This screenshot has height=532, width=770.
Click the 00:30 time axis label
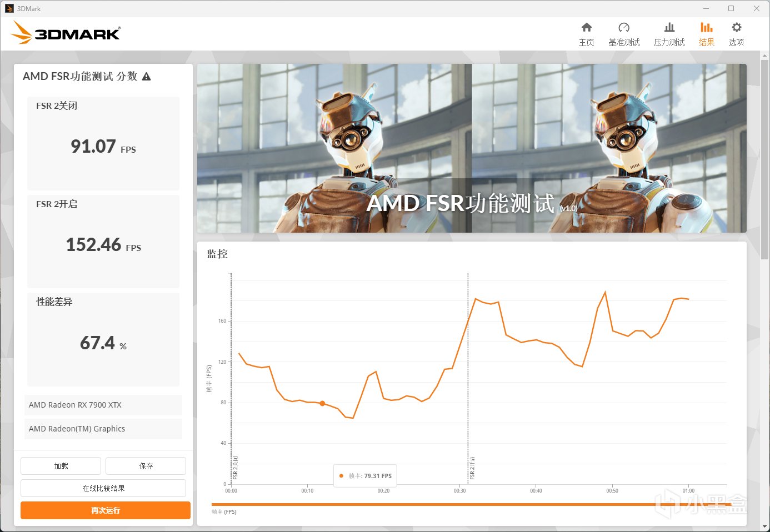pos(459,491)
